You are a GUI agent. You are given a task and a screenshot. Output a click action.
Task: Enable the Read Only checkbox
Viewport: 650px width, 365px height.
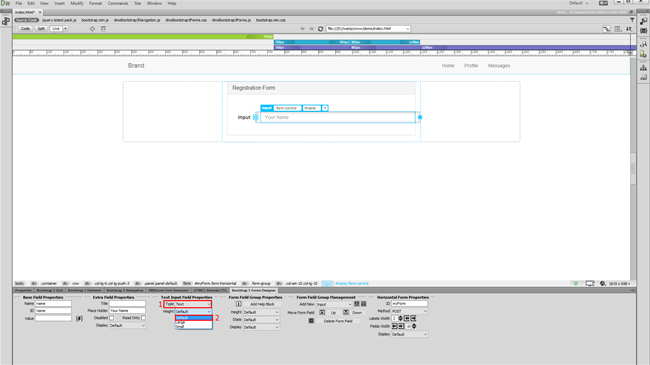143,318
